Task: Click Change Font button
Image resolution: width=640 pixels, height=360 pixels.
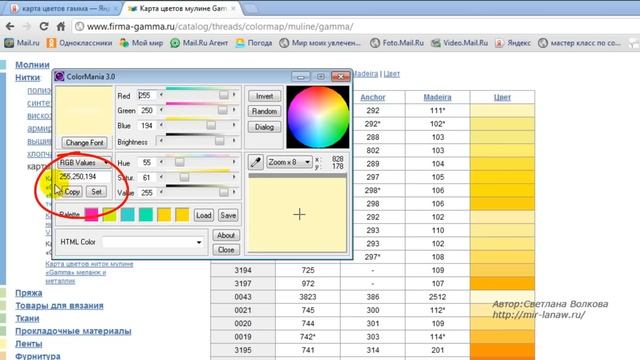Action: point(84,142)
